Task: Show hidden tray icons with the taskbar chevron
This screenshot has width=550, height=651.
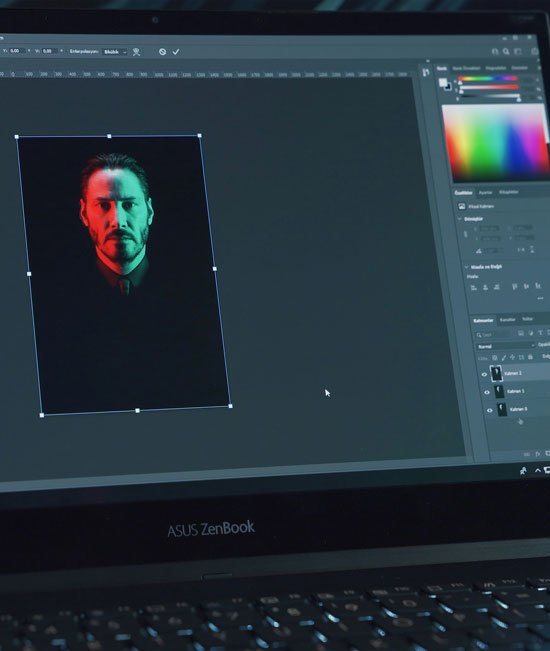Action: (x=538, y=470)
